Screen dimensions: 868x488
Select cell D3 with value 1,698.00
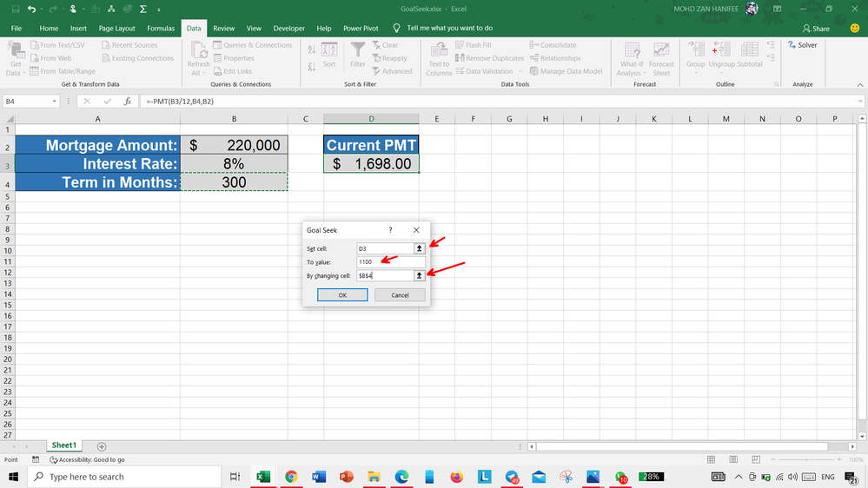click(x=371, y=164)
